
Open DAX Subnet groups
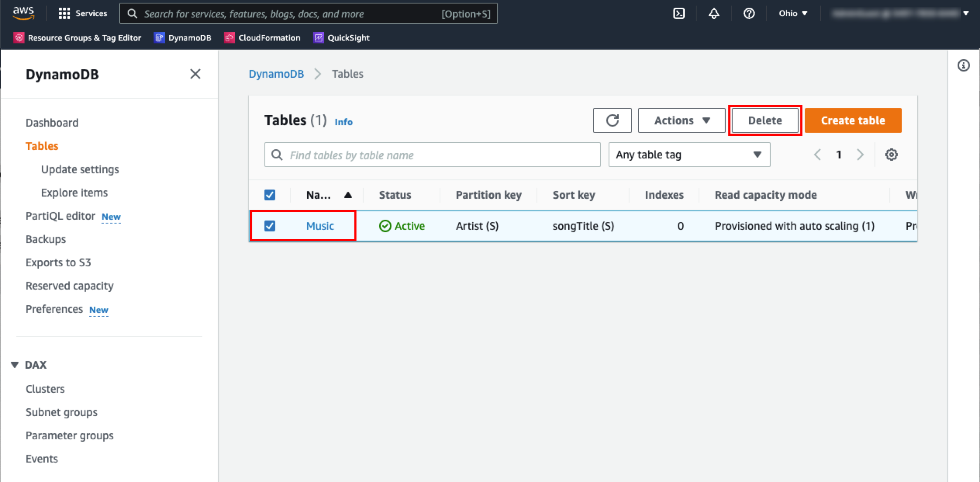pos(62,412)
